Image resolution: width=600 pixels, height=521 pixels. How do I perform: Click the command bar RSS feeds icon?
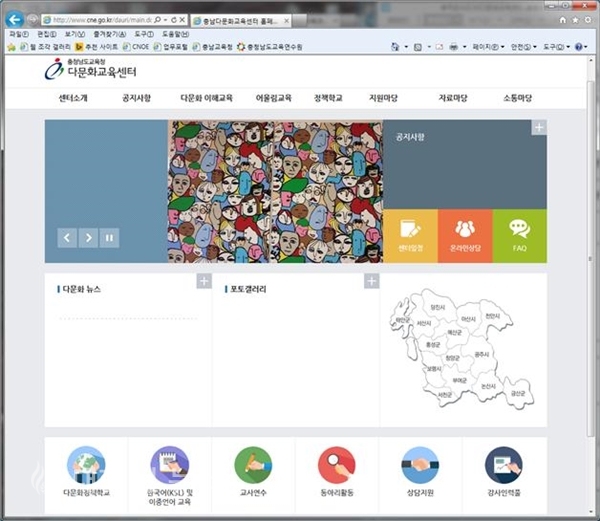pos(418,47)
